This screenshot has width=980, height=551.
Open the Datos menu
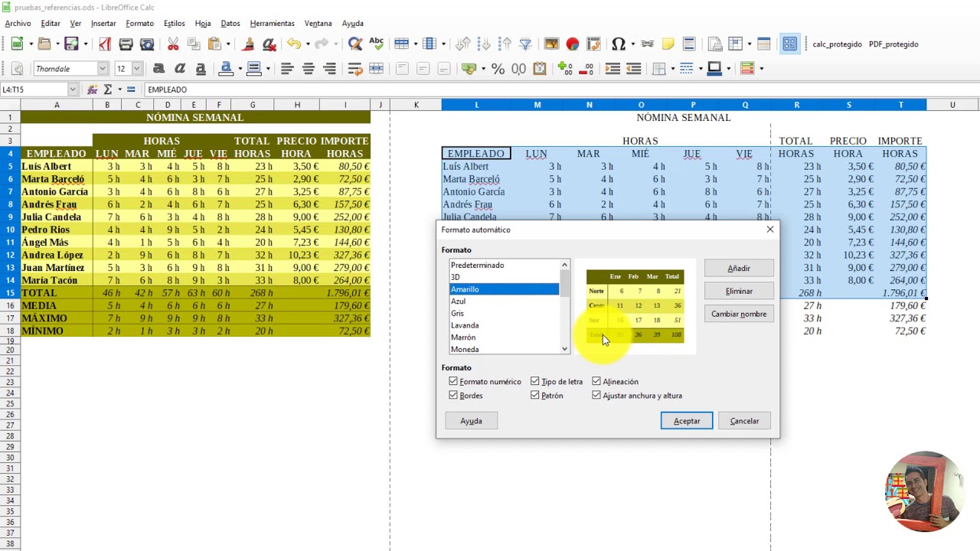click(230, 24)
